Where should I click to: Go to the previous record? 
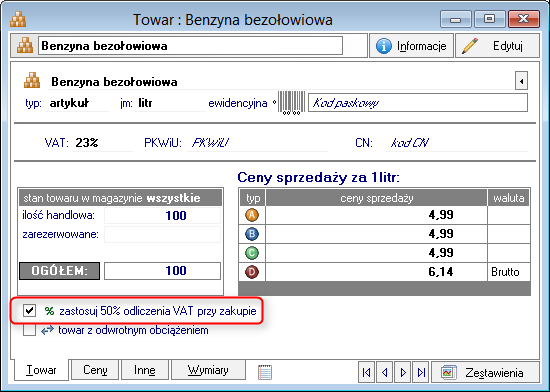385,372
